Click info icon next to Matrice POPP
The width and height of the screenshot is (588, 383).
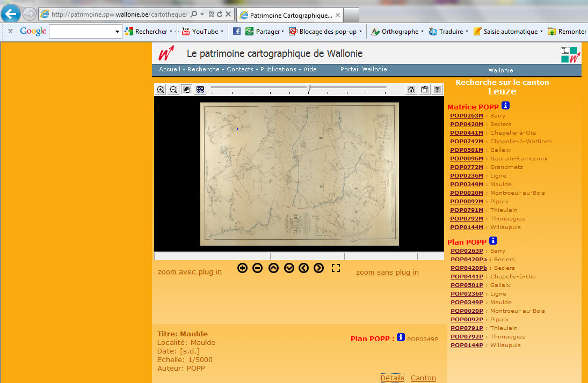click(x=505, y=106)
